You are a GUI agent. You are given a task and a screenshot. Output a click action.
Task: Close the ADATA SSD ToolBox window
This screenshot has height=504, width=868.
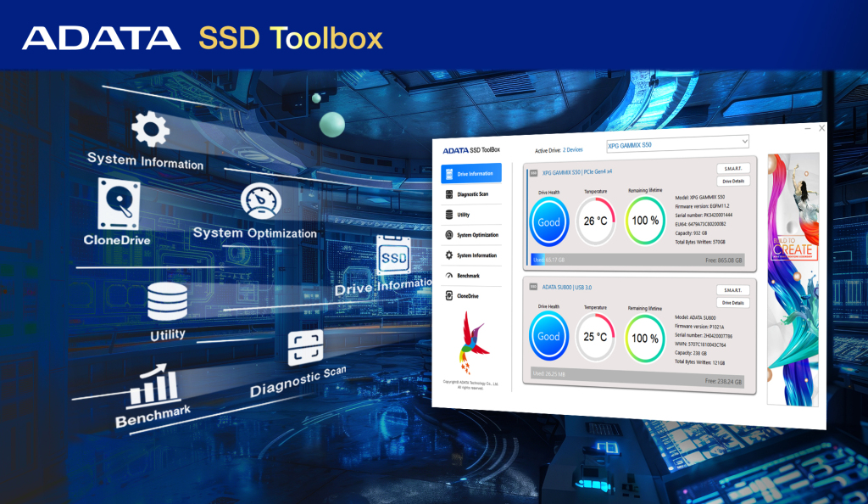point(821,128)
